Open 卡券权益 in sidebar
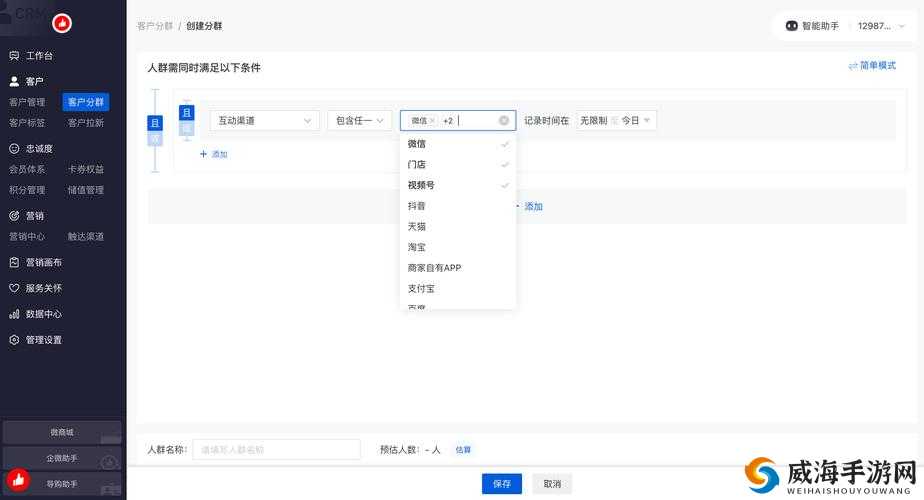Screen dimensions: 924x500 (85, 169)
